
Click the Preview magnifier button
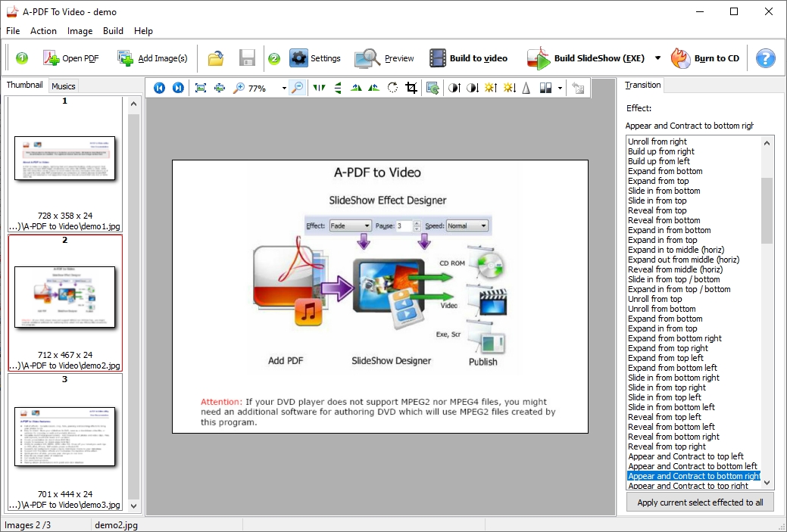click(384, 58)
